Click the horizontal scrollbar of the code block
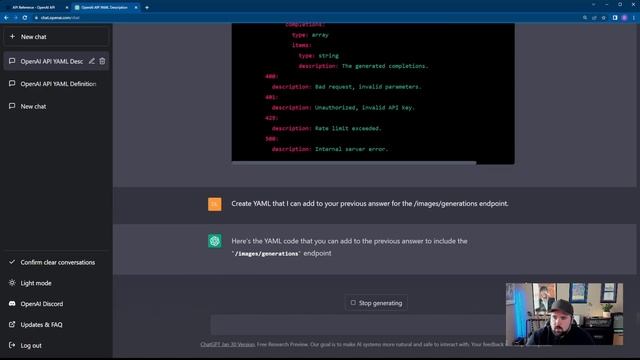 (354, 162)
